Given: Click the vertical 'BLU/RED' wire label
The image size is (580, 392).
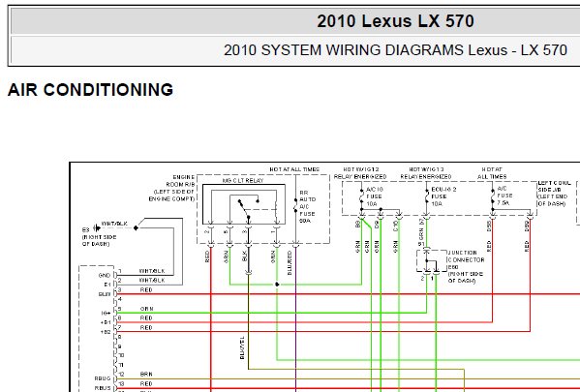Looking at the screenshot, I should coord(290,262).
